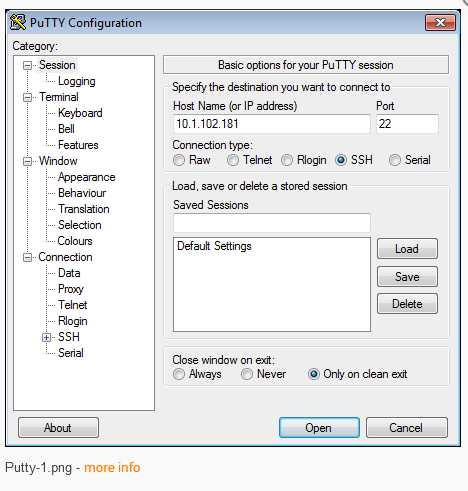This screenshot has height=491, width=468.
Task: Click the Saved Sessions text field
Action: click(x=272, y=223)
